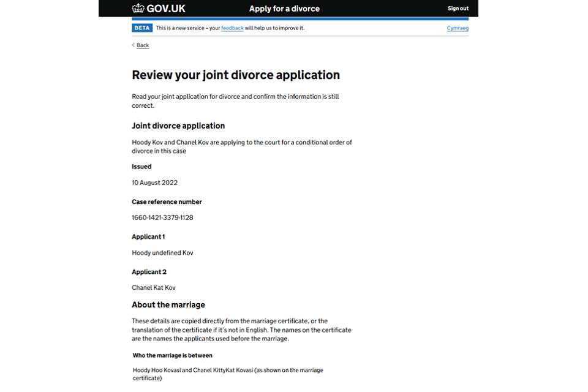Open the 'Apply for a divorce' service header
Screen dimensions: 588x392
[284, 8]
